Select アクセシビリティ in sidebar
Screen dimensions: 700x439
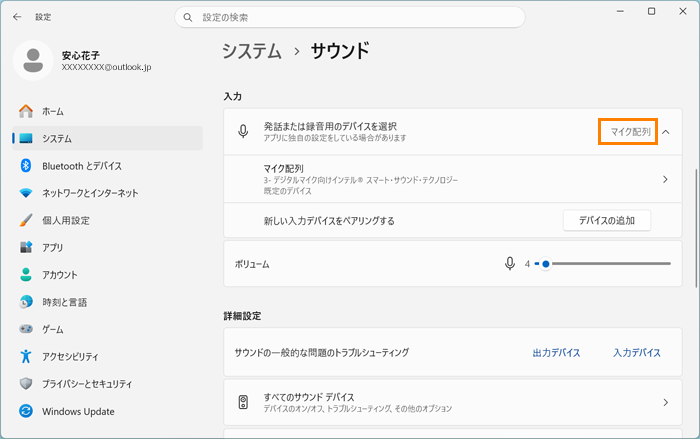(x=107, y=356)
